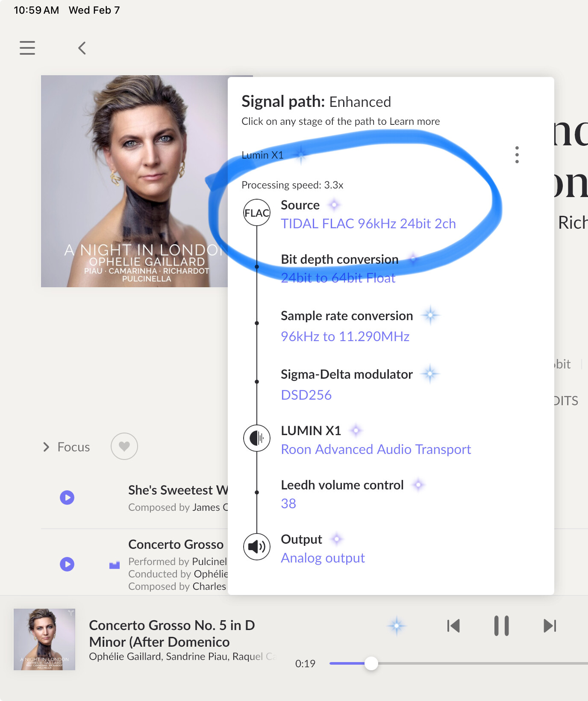
Task: Click the sparkle beside Leedh volume control
Action: [418, 485]
